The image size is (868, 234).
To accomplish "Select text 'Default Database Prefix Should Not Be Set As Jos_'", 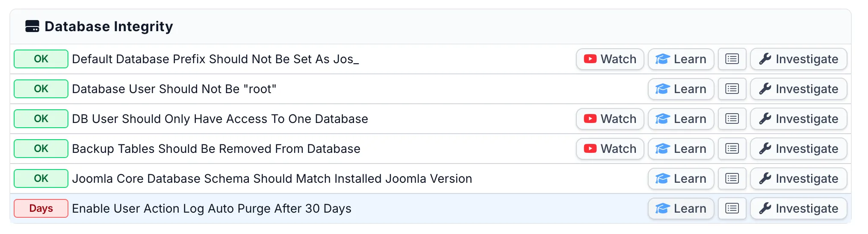I will (216, 59).
